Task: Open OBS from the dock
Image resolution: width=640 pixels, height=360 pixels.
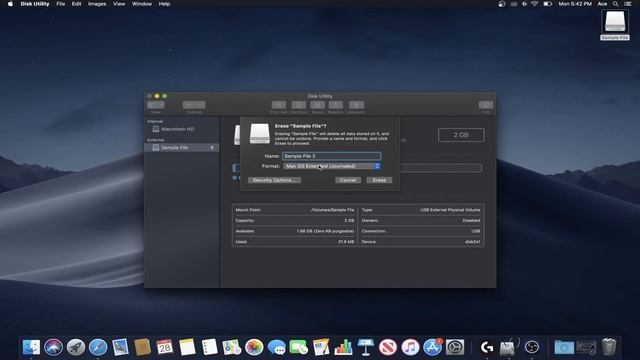Action: click(x=532, y=347)
